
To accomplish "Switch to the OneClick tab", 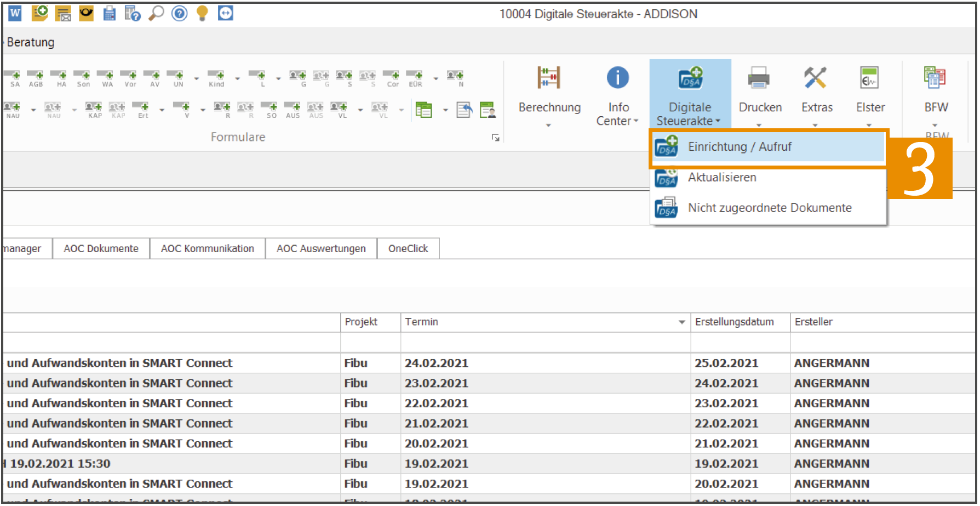I will 408,249.
